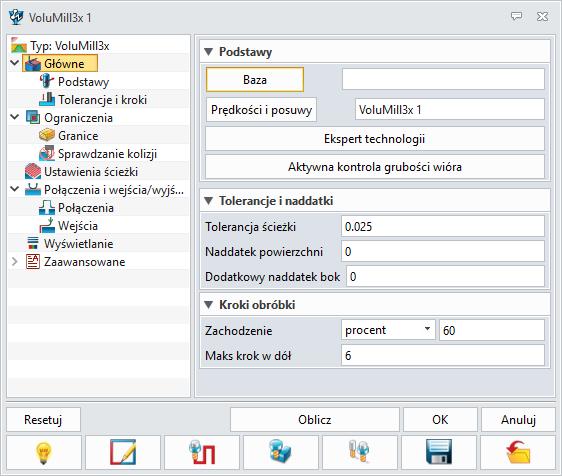562x476 pixels.
Task: Select the Podstawy tree item
Action: click(x=84, y=82)
